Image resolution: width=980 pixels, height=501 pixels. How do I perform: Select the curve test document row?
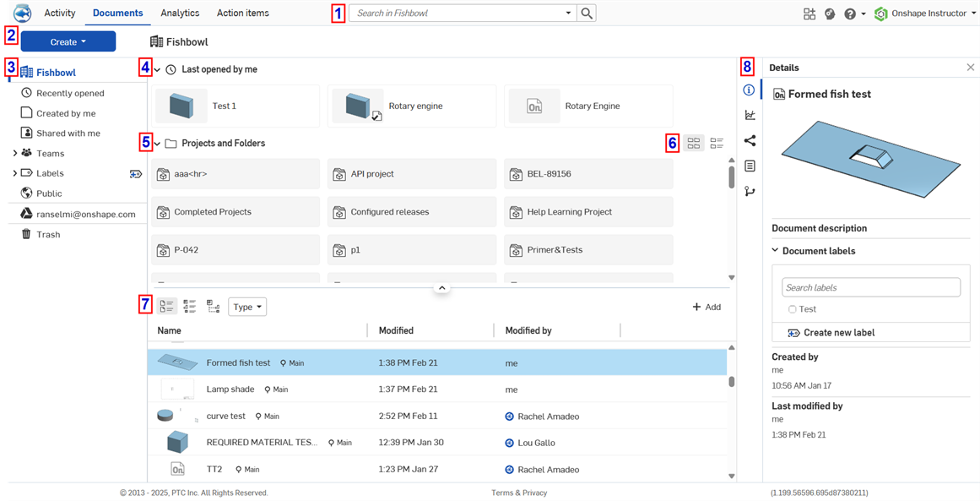pyautogui.click(x=437, y=416)
